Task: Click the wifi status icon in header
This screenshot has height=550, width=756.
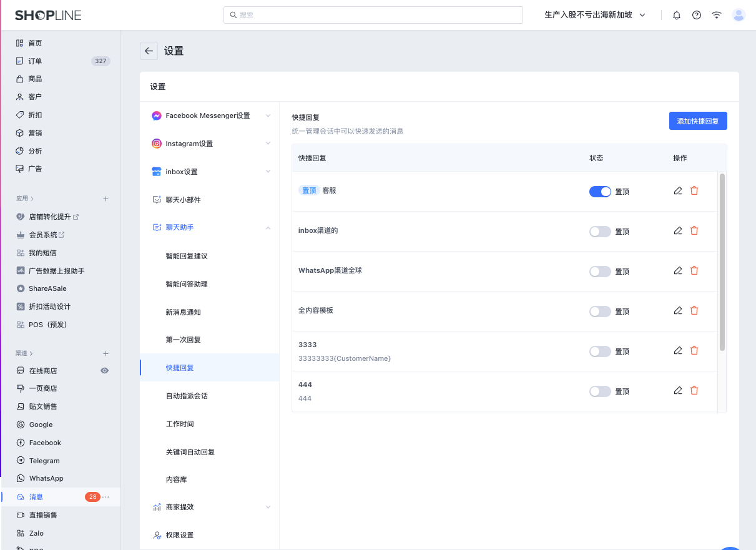Action: pyautogui.click(x=717, y=15)
